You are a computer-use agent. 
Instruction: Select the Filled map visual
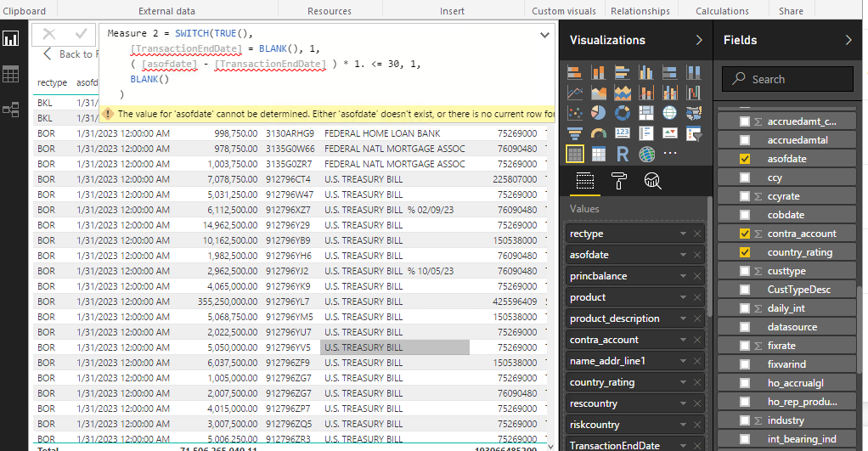[694, 113]
